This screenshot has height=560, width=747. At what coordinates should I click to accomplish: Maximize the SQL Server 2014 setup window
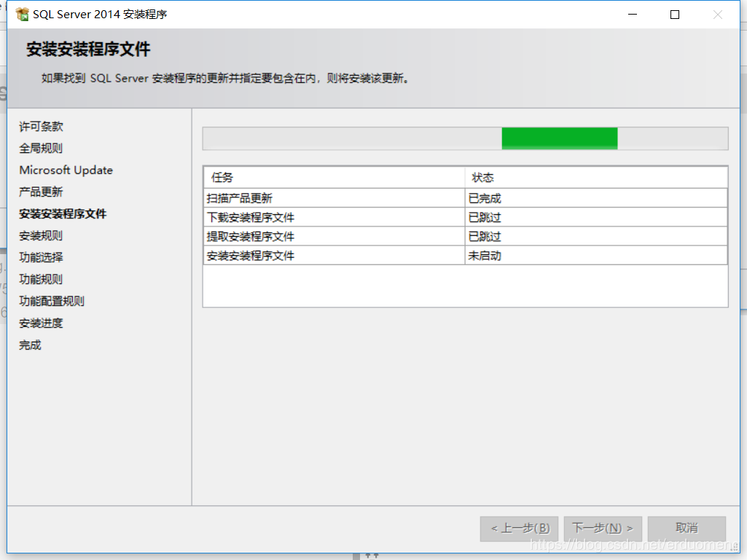(x=675, y=15)
